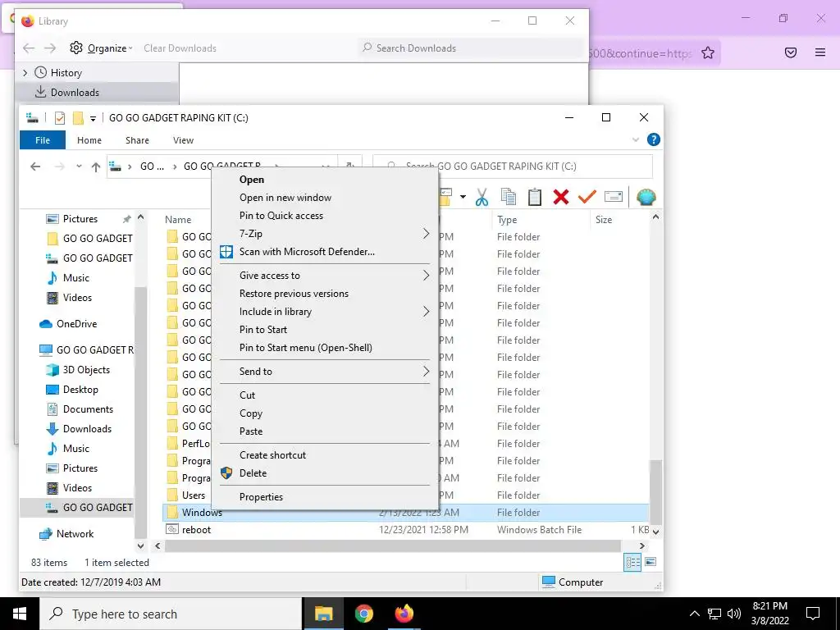This screenshot has width=840, height=630.
Task: Switch to the View ribbon tab
Action: (x=183, y=140)
